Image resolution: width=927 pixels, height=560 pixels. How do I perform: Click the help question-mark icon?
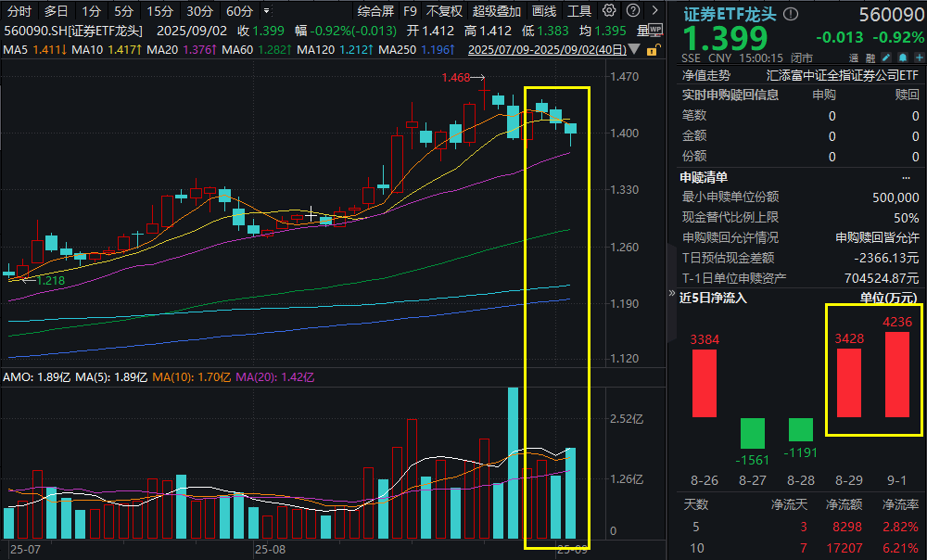point(634,11)
